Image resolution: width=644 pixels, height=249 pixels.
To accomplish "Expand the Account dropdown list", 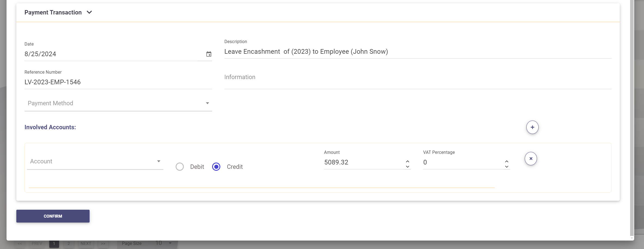I will 95,161.
